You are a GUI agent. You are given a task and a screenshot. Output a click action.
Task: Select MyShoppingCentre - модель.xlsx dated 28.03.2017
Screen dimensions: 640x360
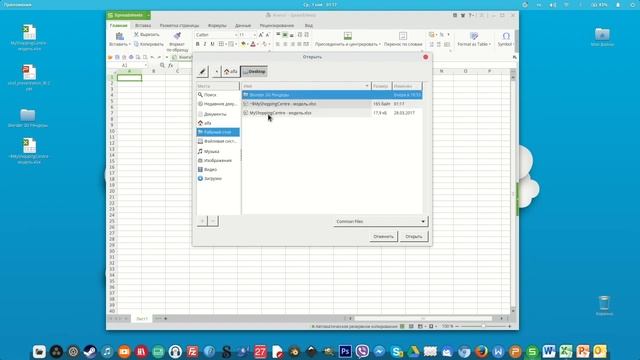click(332, 113)
